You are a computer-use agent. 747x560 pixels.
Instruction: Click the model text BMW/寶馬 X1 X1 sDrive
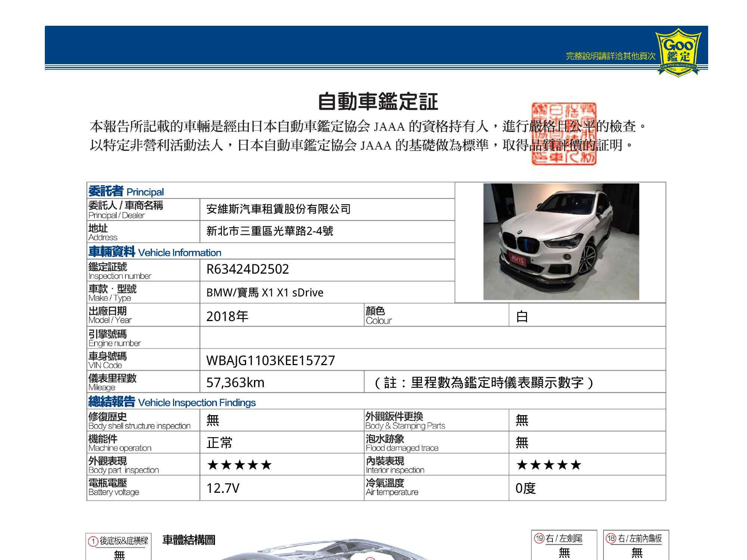[x=265, y=292]
